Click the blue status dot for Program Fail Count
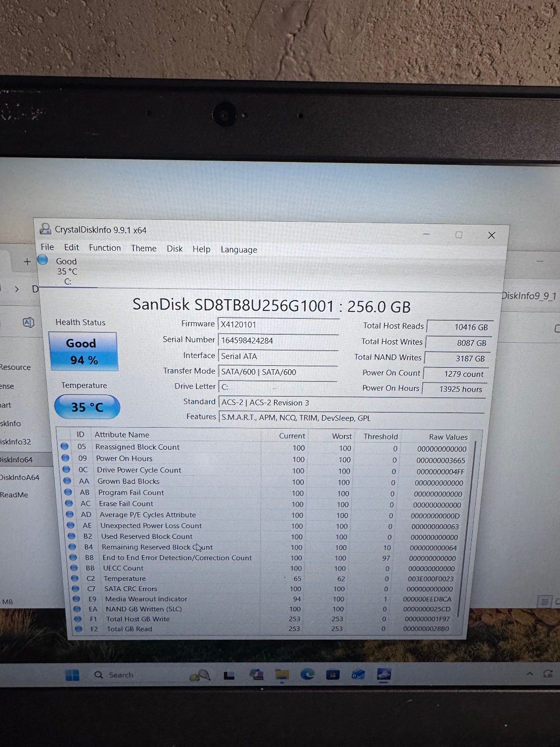560x747 pixels. pyautogui.click(x=68, y=492)
